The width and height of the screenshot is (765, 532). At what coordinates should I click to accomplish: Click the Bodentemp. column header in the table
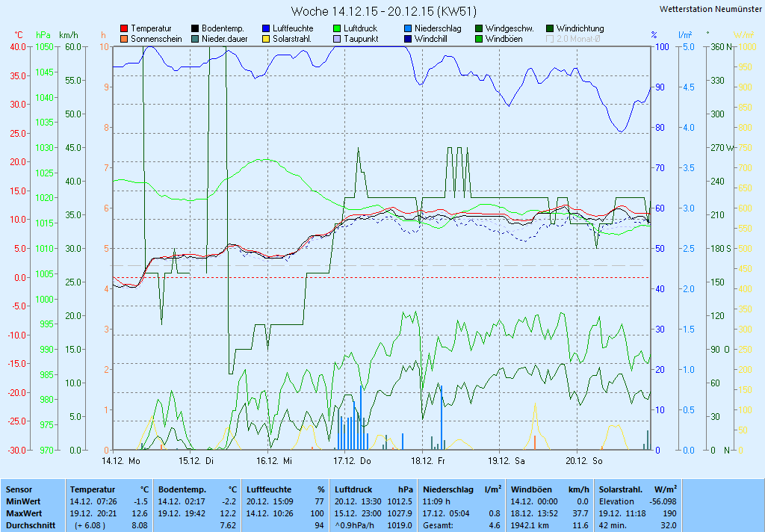click(x=182, y=489)
